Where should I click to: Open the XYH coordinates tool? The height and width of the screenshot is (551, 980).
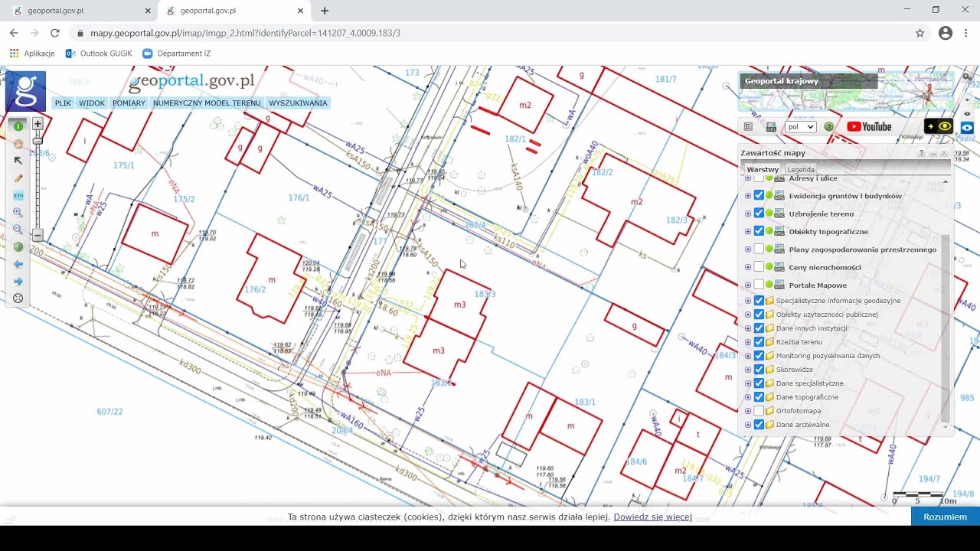18,195
